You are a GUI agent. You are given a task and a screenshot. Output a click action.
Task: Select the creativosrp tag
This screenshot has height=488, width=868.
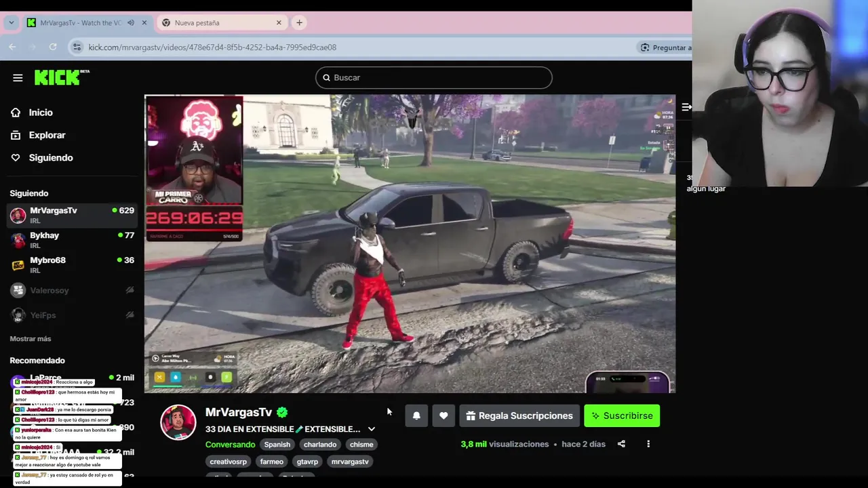point(229,462)
